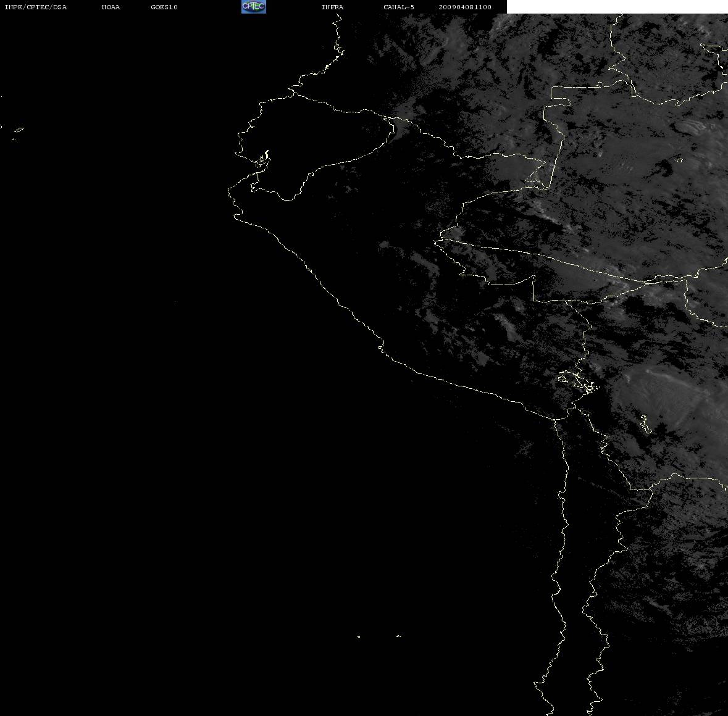This screenshot has width=728, height=716.
Task: Click the CANAL-5 label
Action: 399,7
